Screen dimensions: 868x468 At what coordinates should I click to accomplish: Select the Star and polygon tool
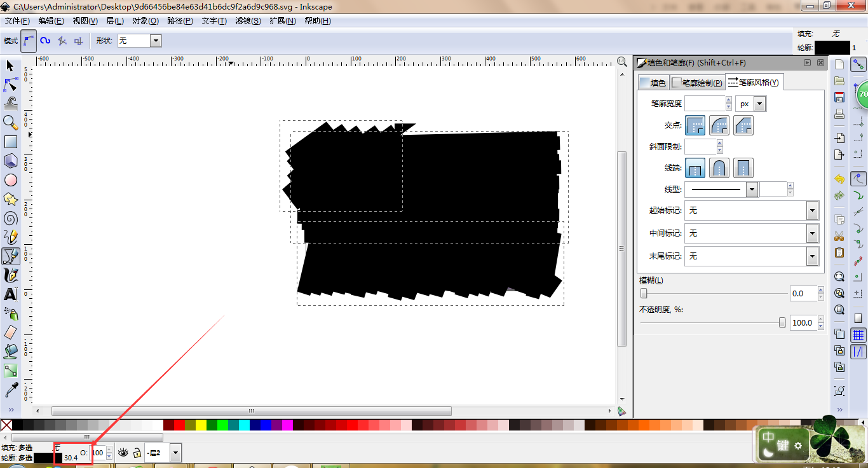point(11,199)
